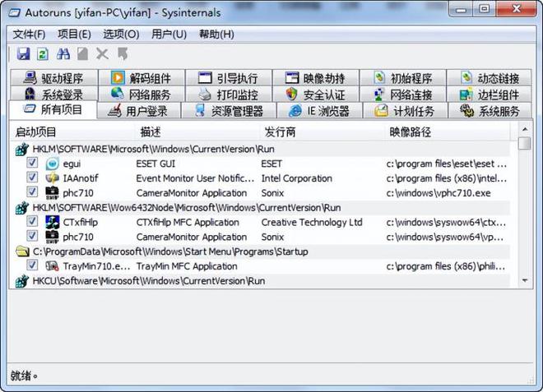Switch to the 计划任务 tab

pyautogui.click(x=405, y=111)
